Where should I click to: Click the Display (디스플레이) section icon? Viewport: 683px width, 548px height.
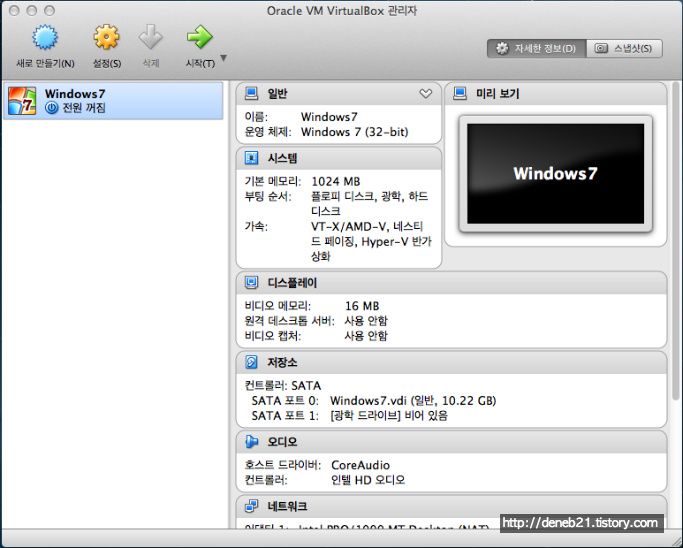[251, 283]
